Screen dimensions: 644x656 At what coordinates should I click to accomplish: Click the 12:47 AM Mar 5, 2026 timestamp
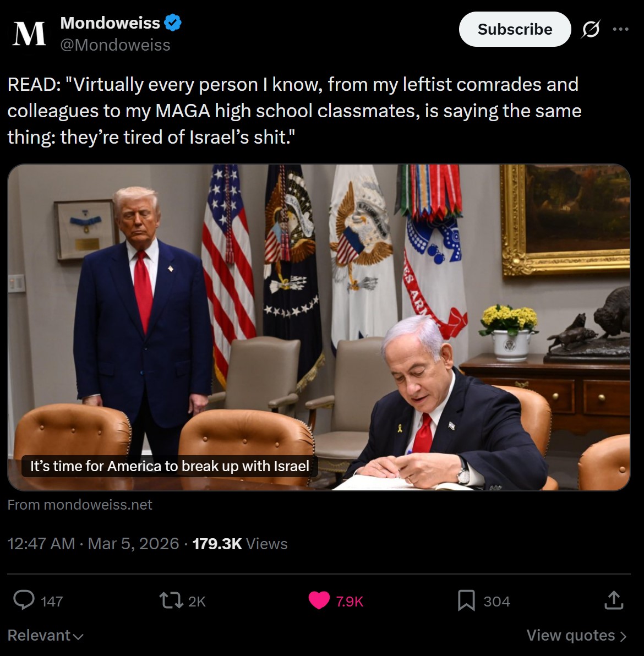[93, 544]
